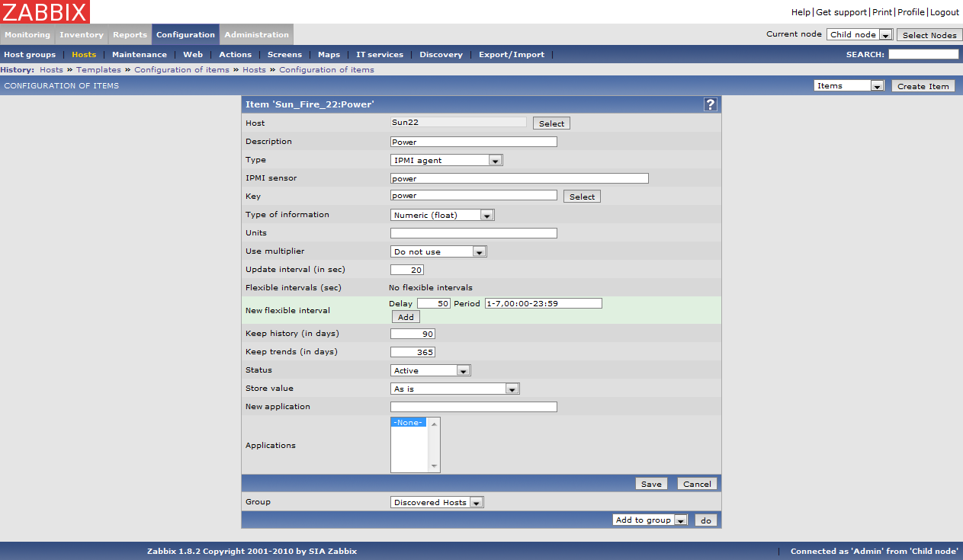Open the Administration tab
The width and height of the screenshot is (963, 560).
coord(256,34)
